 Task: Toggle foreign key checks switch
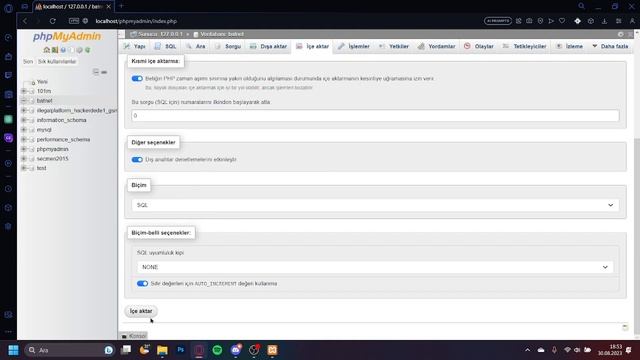click(137, 160)
